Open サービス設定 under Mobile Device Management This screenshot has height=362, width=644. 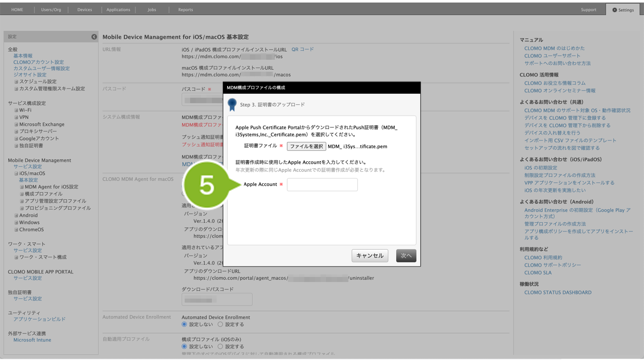pos(28,167)
